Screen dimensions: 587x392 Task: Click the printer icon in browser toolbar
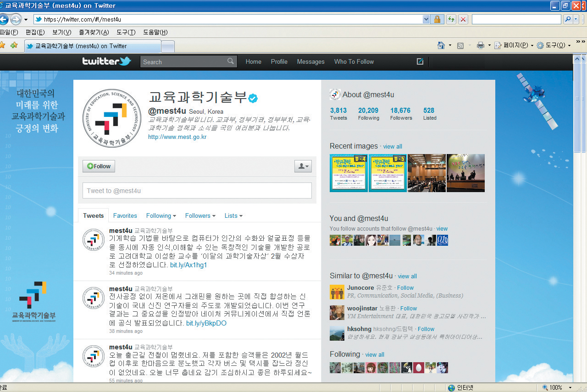(x=481, y=45)
